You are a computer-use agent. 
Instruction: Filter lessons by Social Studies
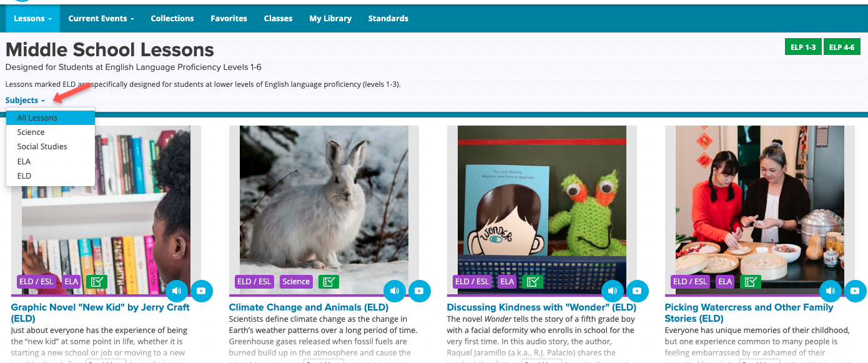[x=51, y=146]
